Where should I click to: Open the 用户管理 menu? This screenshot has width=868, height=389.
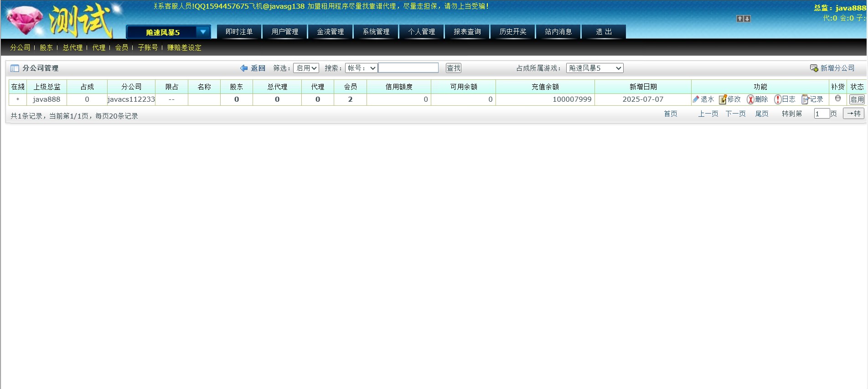tap(285, 31)
